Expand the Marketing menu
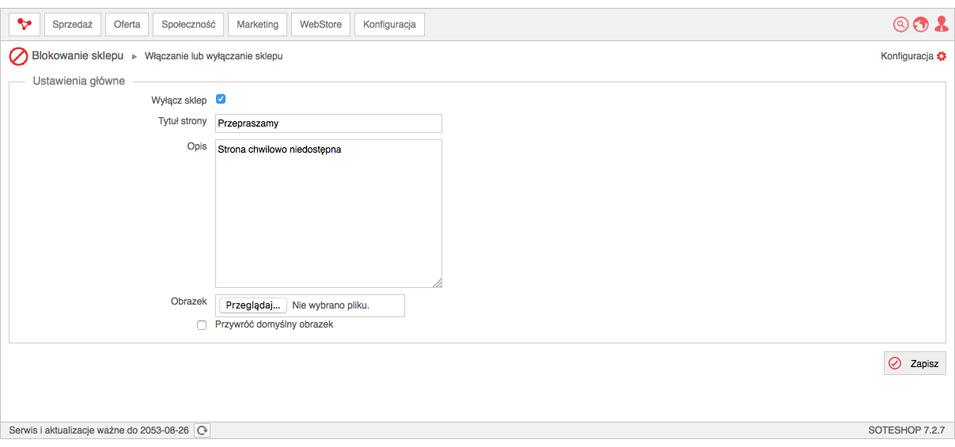The height and width of the screenshot is (447, 955). [x=258, y=24]
